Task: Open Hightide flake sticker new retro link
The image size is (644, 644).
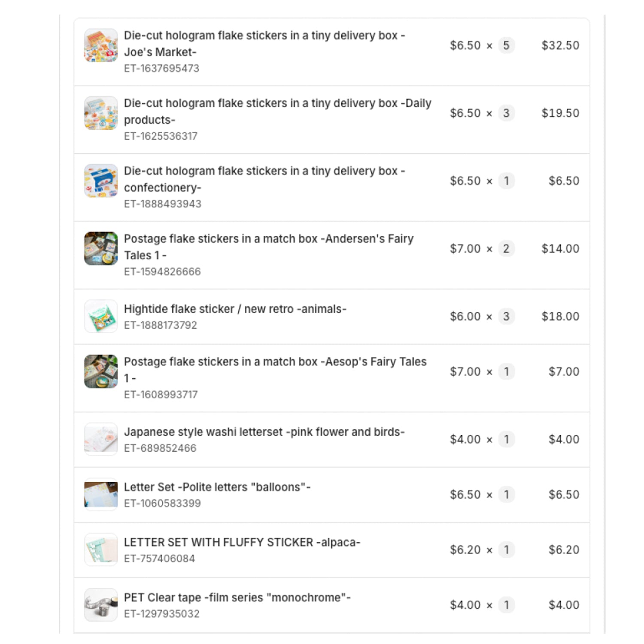Action: pyautogui.click(x=235, y=309)
